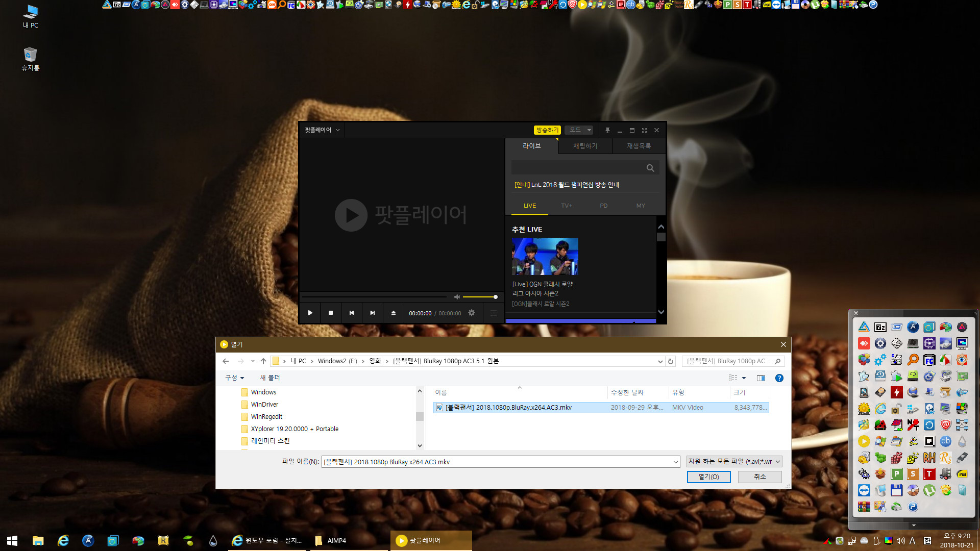980x551 pixels.
Task: Select the PD sub-tab
Action: (604, 206)
